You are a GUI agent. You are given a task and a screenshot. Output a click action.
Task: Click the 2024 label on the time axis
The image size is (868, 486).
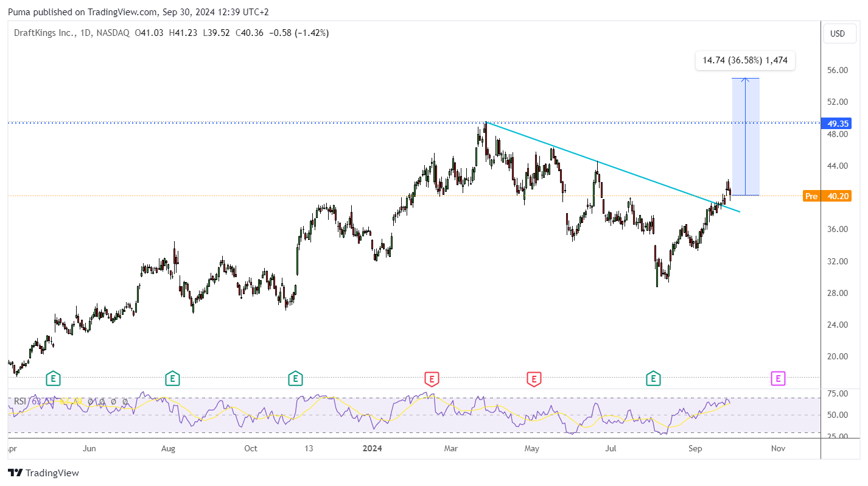(x=372, y=448)
